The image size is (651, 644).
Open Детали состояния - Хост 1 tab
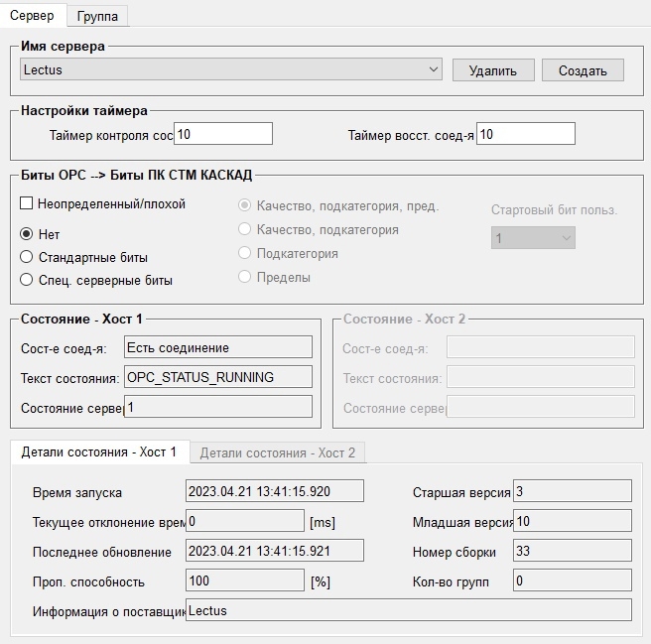99,451
